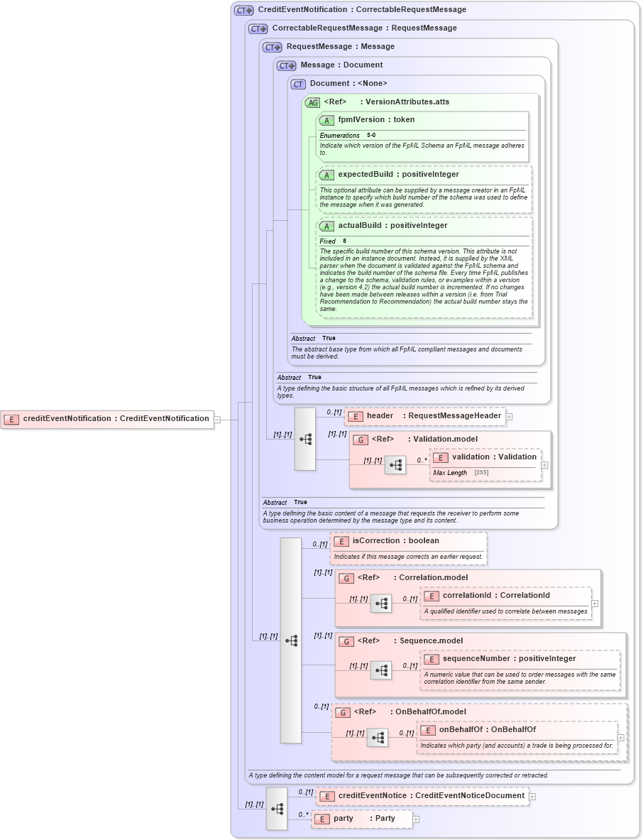Click the tall sequence compositor next to isCorrection

[291, 640]
